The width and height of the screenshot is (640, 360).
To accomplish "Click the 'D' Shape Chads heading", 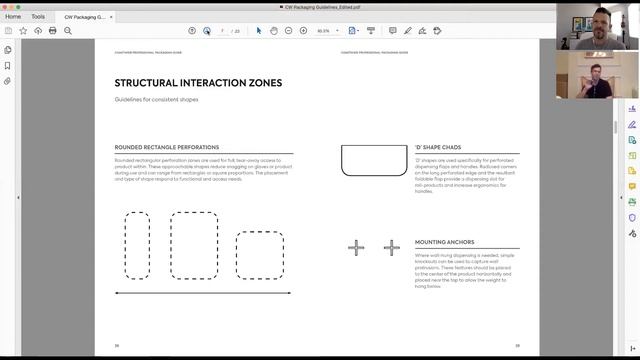I will [438, 147].
